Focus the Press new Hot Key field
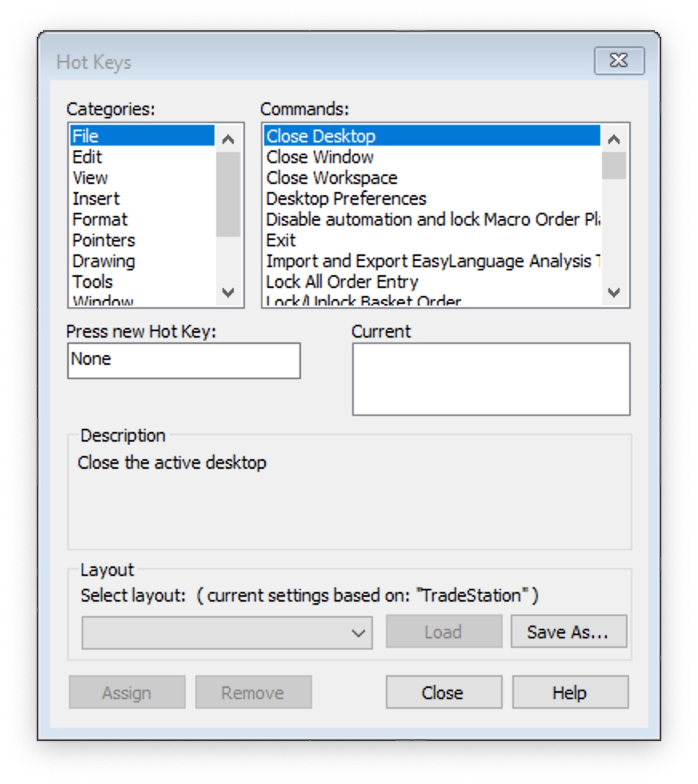This screenshot has height=784, width=698. (x=183, y=361)
